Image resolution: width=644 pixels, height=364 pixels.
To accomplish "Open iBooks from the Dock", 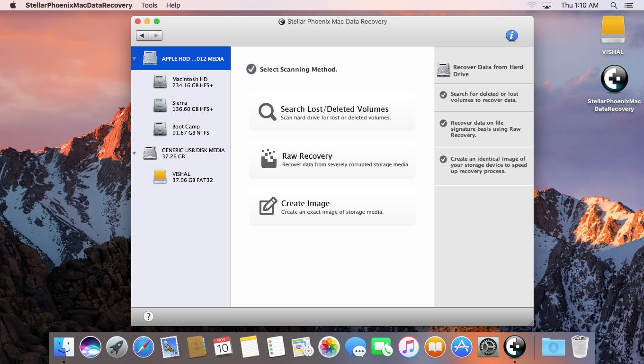I will [435, 347].
